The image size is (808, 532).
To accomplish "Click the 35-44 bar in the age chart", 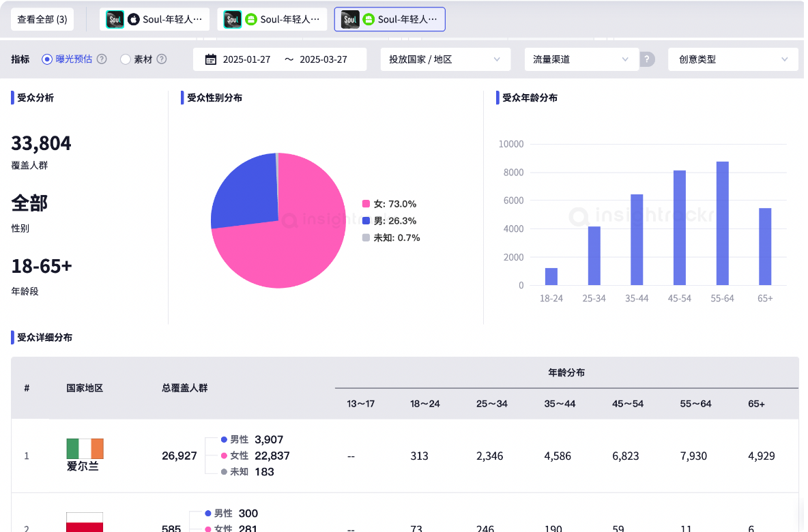I will coord(637,239).
